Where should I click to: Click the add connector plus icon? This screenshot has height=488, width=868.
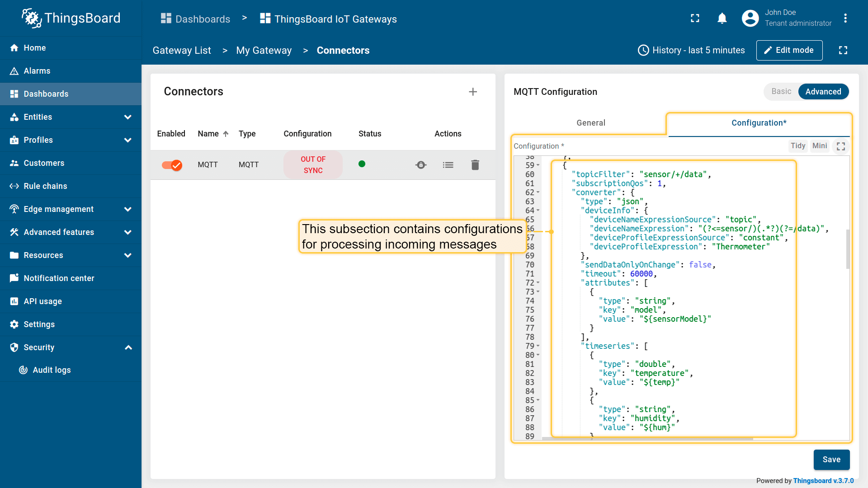point(472,91)
